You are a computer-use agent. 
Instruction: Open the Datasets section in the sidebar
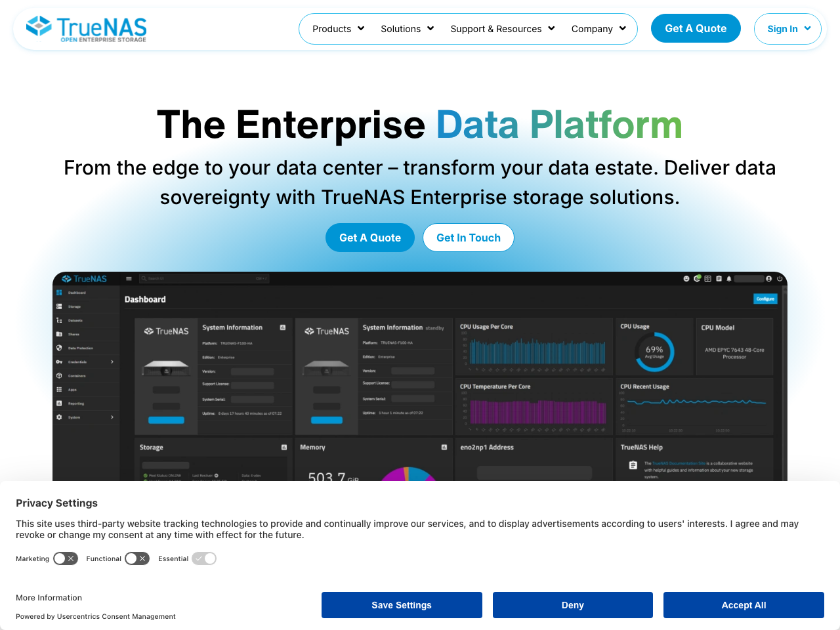point(74,320)
